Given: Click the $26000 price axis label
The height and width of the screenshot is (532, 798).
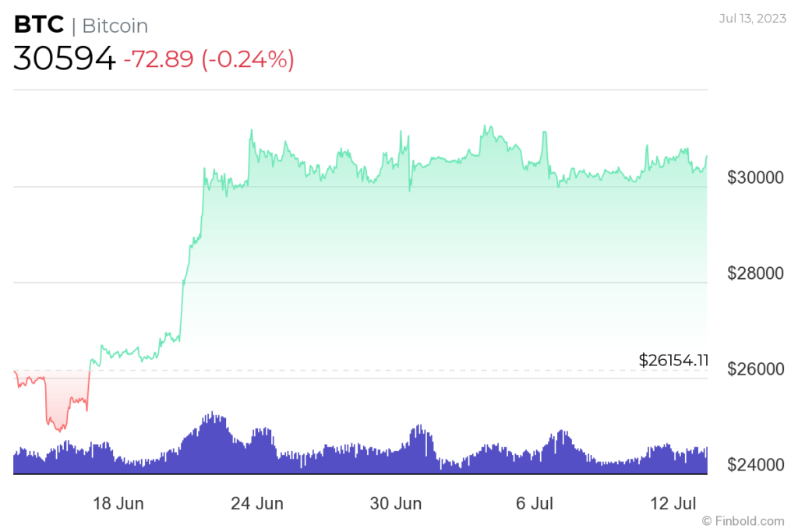Looking at the screenshot, I should click(x=755, y=369).
